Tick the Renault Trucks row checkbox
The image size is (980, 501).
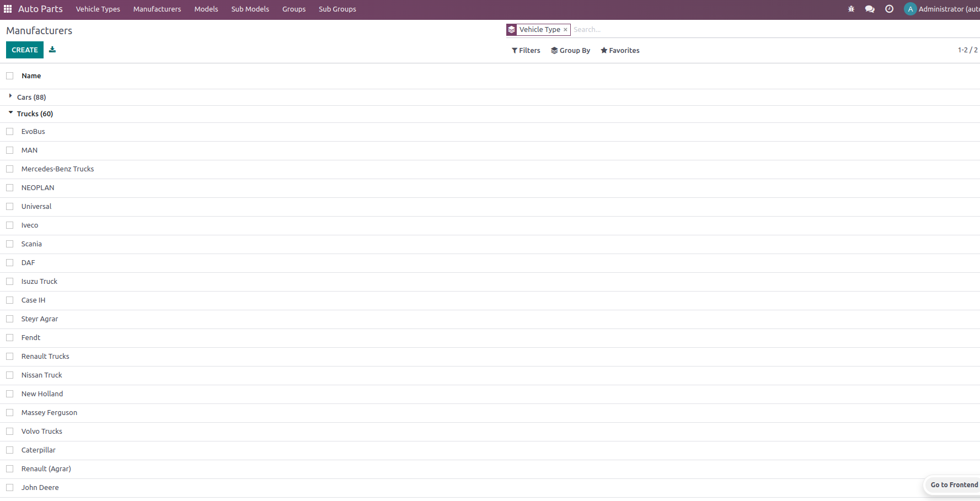10,357
